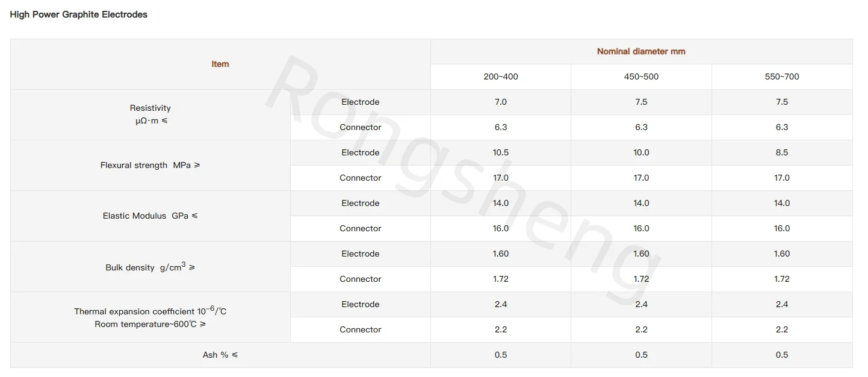
Task: Click the Elastic Modulus GPa row label
Action: pos(150,216)
